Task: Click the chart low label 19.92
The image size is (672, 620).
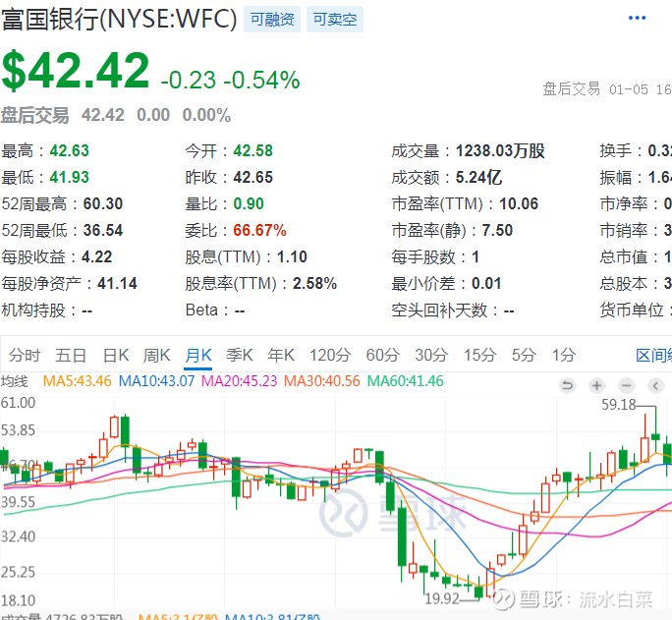Action: coord(442,598)
